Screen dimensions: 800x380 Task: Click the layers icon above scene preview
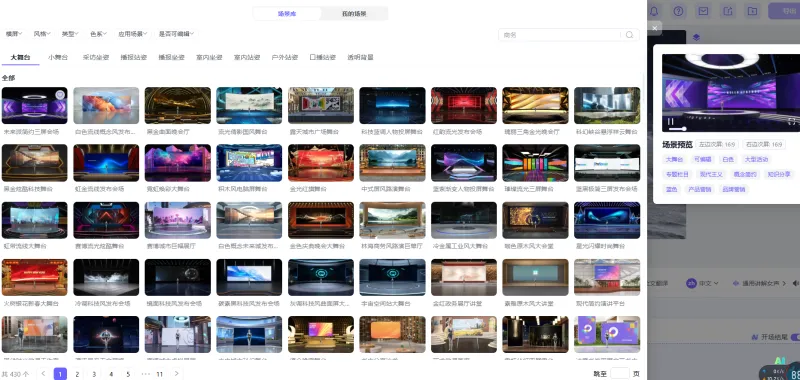coord(696,37)
